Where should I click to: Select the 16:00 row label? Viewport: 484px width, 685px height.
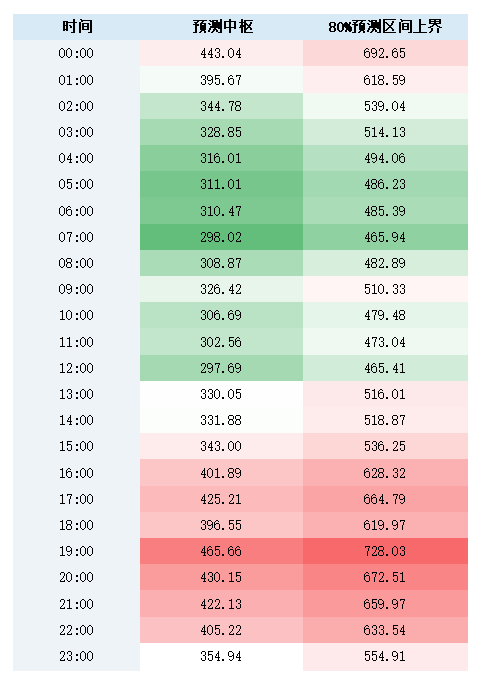coord(76,473)
